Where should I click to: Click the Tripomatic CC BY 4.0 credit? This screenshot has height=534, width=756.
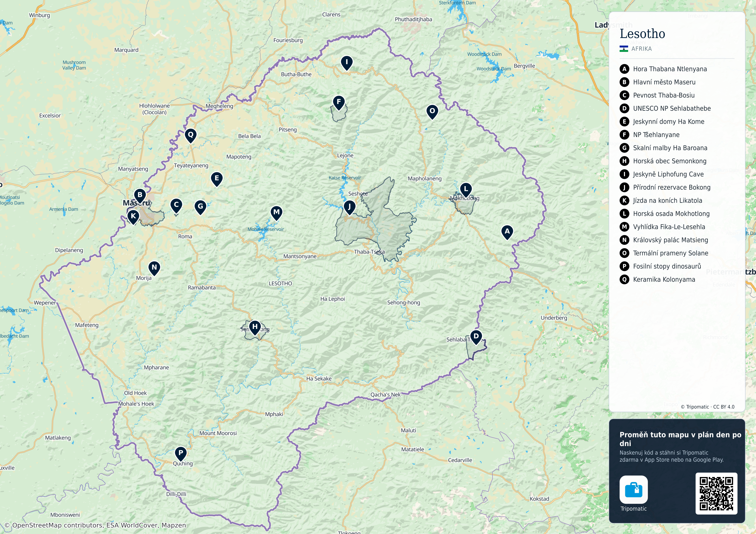point(708,407)
